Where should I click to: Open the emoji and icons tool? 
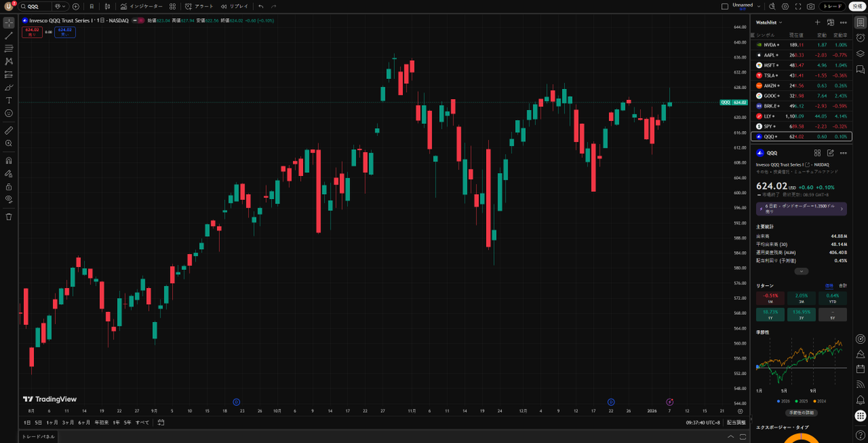click(x=9, y=114)
